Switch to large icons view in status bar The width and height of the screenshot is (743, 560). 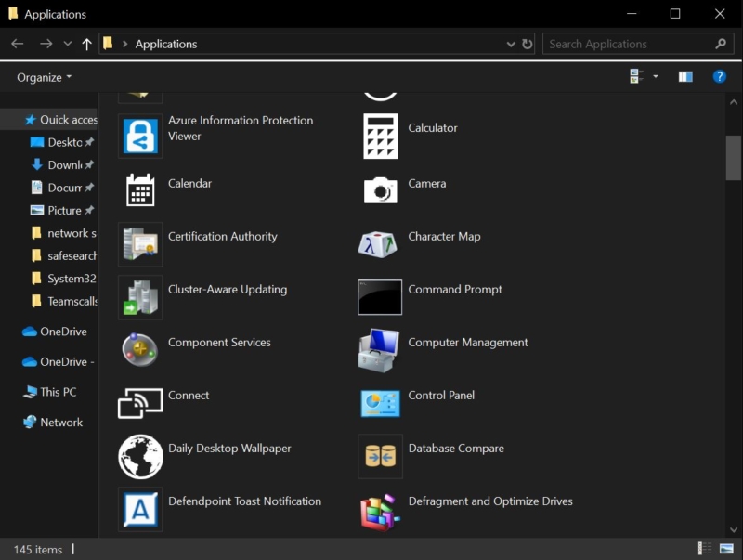click(x=726, y=549)
